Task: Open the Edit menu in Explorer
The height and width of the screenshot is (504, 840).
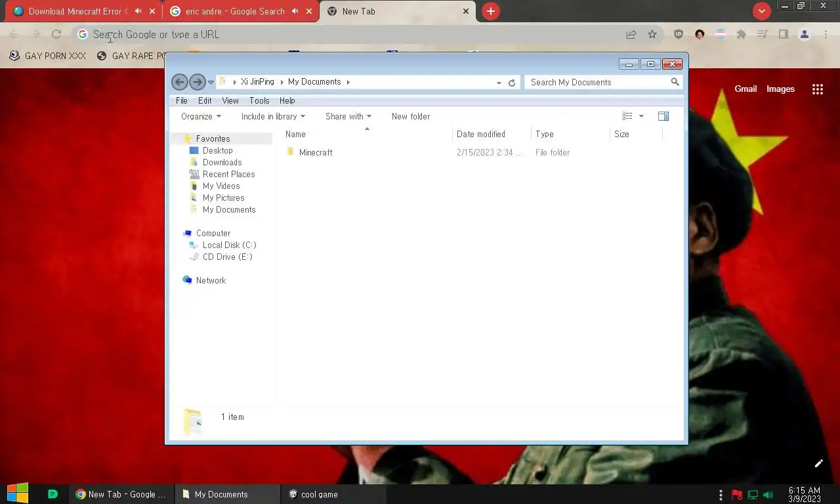Action: tap(205, 100)
